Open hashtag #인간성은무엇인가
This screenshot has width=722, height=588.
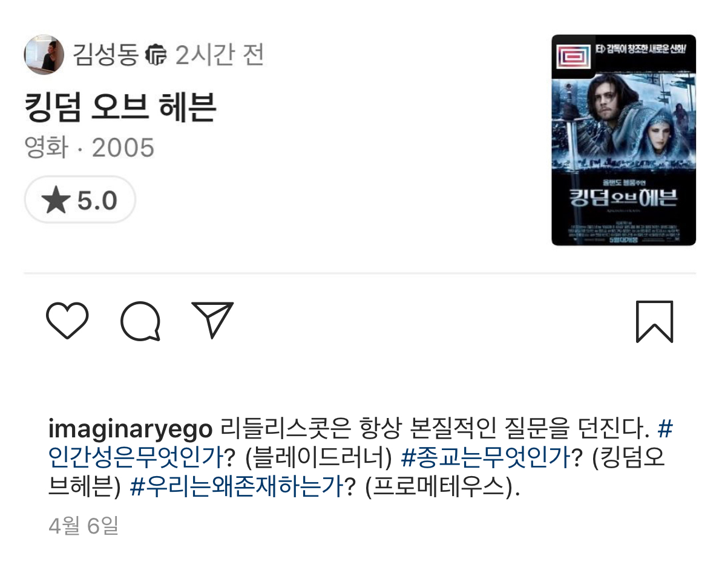(x=136, y=457)
